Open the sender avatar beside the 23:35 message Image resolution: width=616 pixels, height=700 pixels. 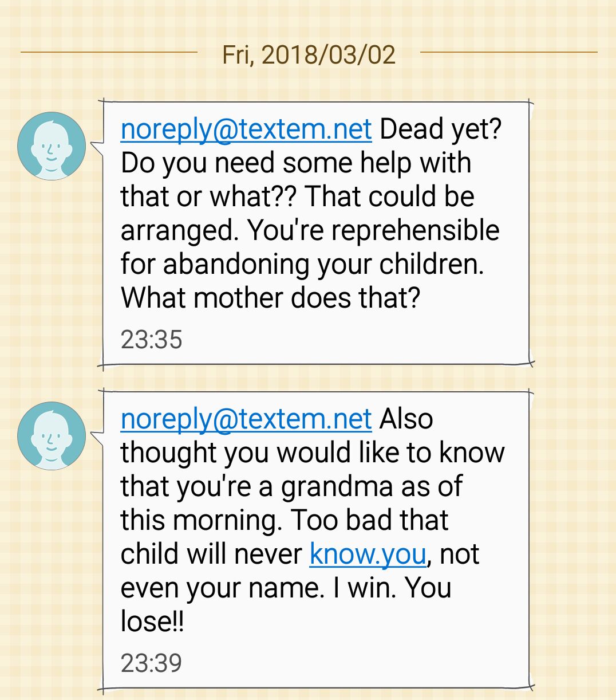(x=52, y=146)
